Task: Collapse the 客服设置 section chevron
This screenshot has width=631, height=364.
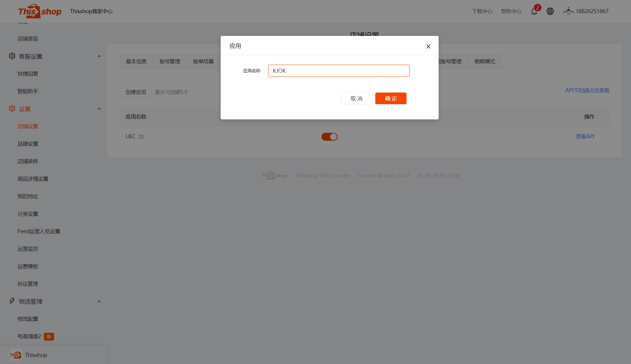Action: pyautogui.click(x=99, y=56)
